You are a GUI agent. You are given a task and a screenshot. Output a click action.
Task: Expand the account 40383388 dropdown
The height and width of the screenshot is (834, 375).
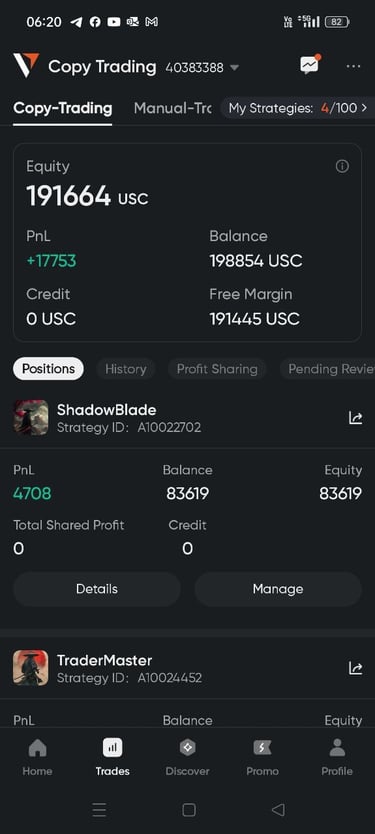[x=234, y=68]
